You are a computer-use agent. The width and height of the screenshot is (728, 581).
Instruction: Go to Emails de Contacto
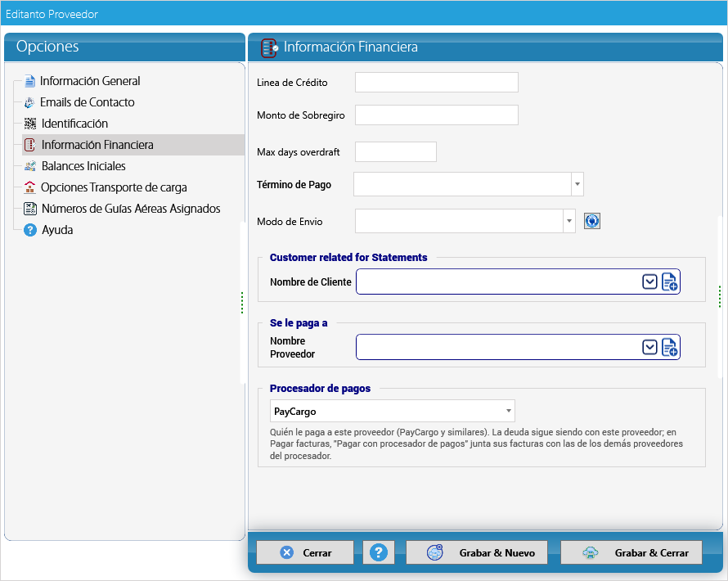[88, 102]
